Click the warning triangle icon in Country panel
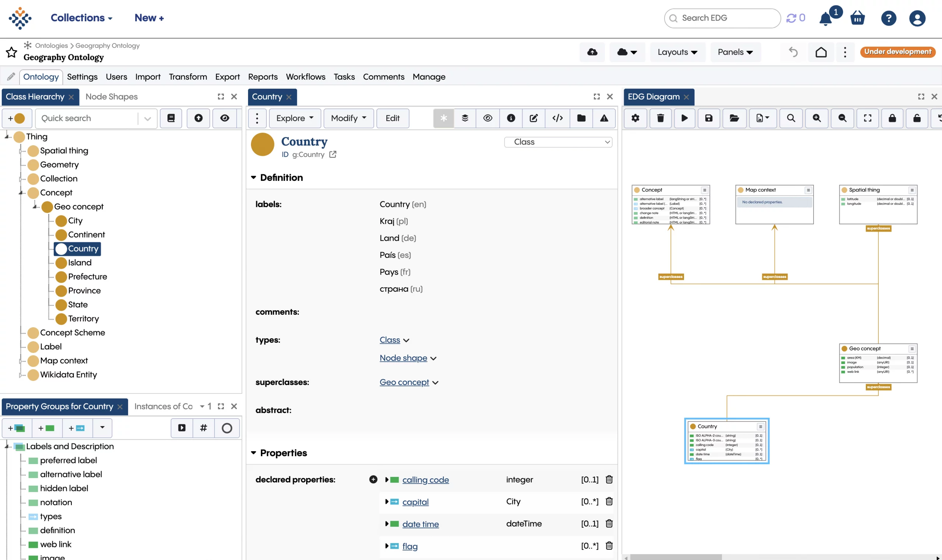Screen dimensions: 942x560 pos(604,118)
